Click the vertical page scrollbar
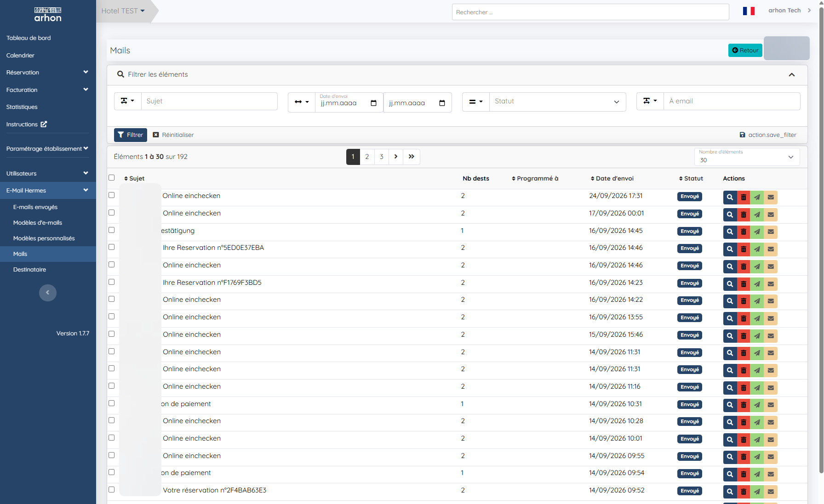Viewport: 824px width, 504px height. [x=821, y=239]
